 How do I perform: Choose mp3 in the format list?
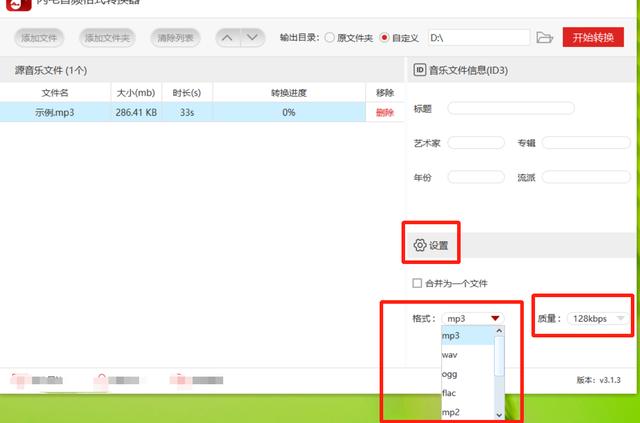[x=468, y=335]
